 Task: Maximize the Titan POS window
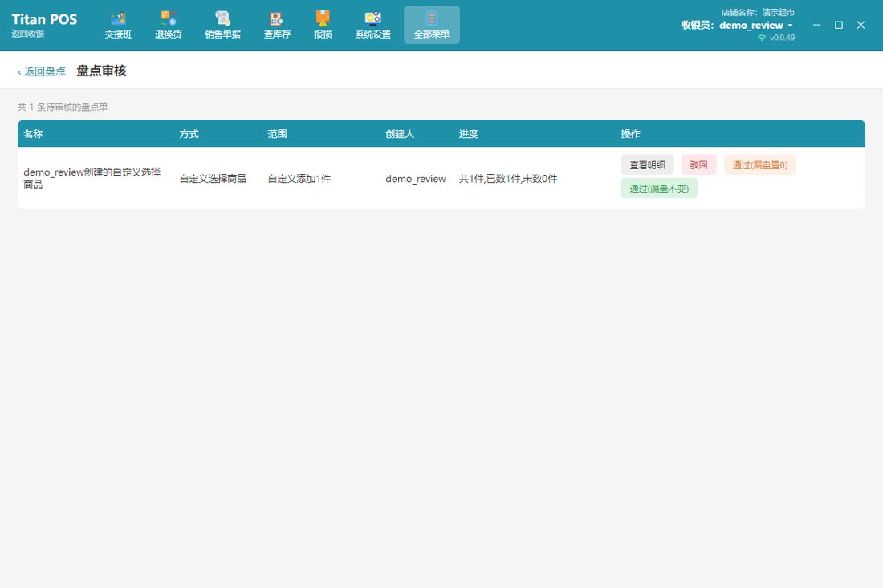(839, 25)
